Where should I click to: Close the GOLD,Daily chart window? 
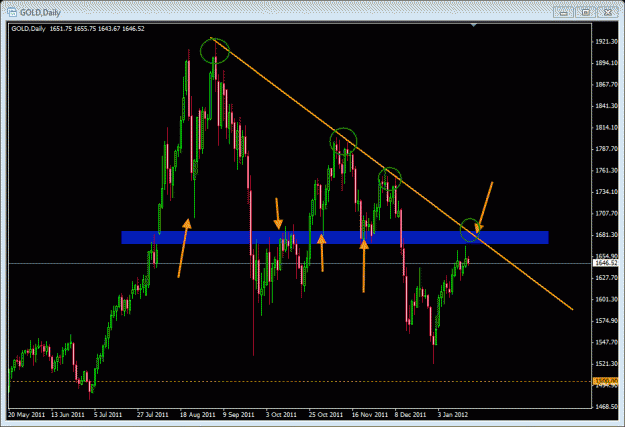[x=607, y=13]
